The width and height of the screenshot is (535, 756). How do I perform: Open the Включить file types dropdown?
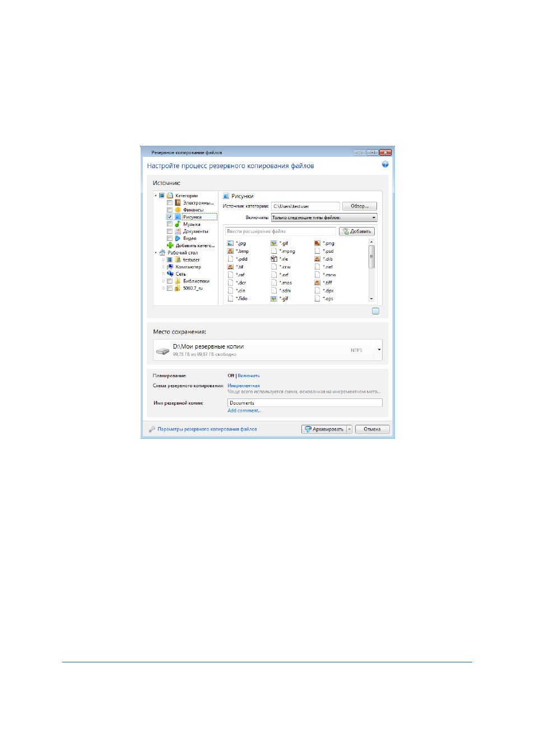point(324,217)
